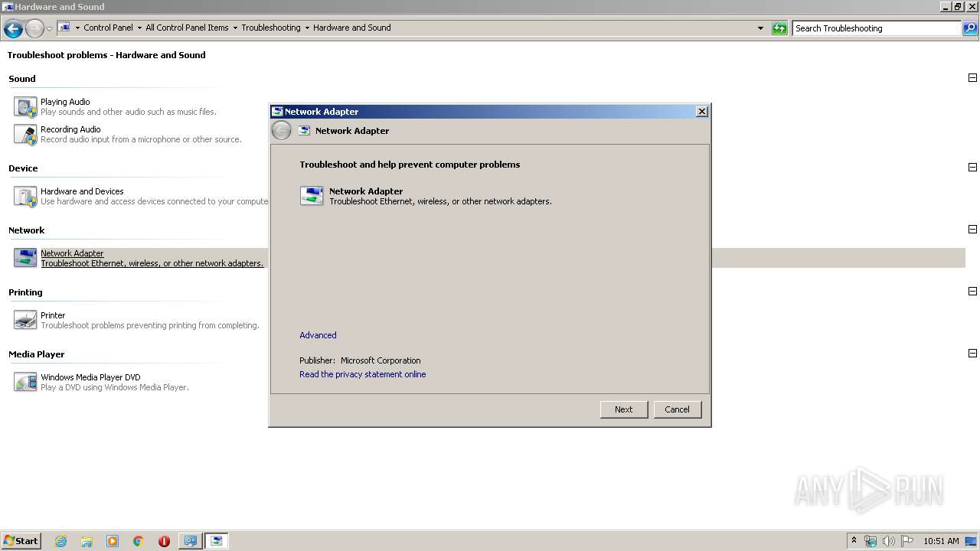Click the Troubleshooting breadcrumb
The height and width of the screenshot is (551, 980).
coord(271,28)
